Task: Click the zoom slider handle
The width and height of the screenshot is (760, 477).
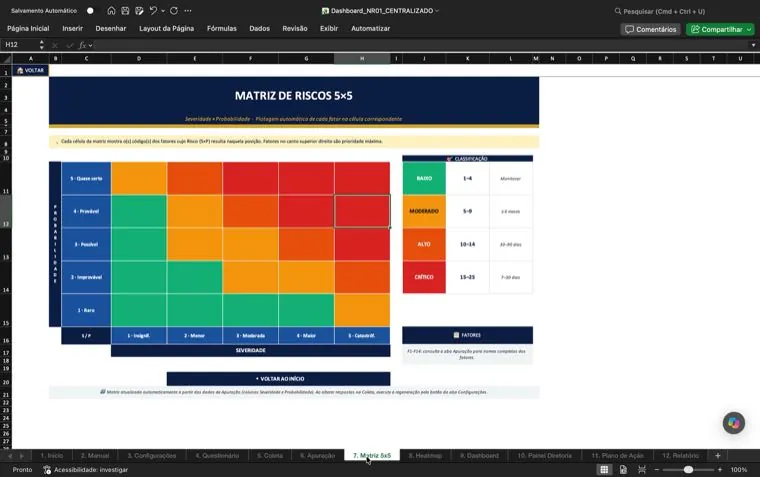Action: pyautogui.click(x=688, y=470)
